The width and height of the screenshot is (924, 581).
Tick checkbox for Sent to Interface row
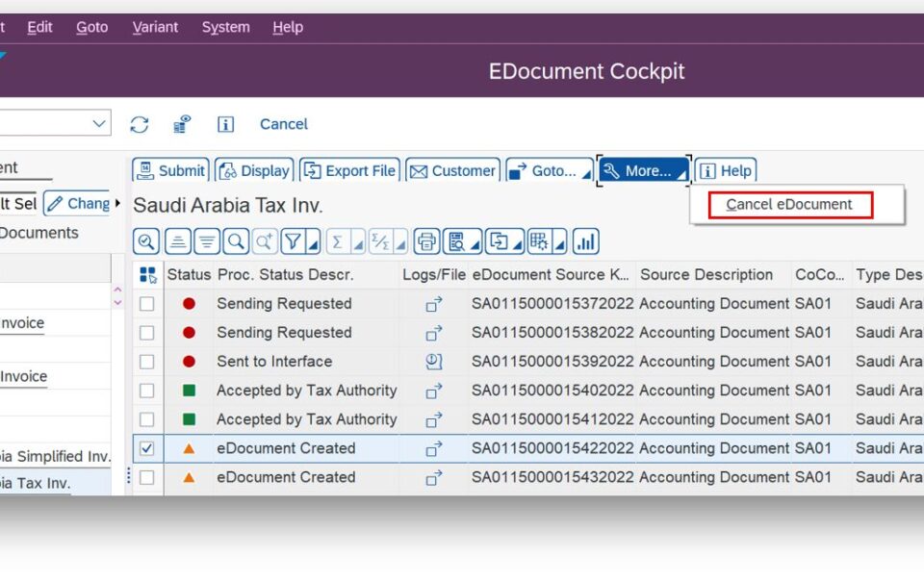(146, 362)
